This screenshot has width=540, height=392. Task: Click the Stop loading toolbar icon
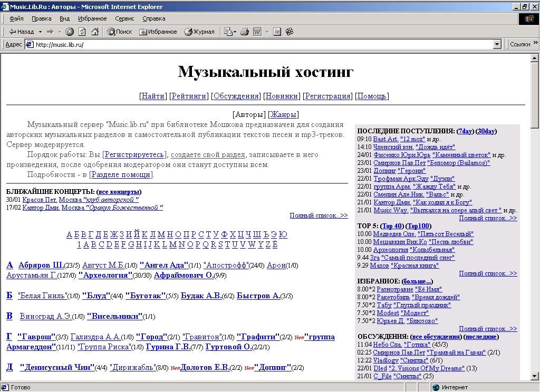(x=70, y=32)
